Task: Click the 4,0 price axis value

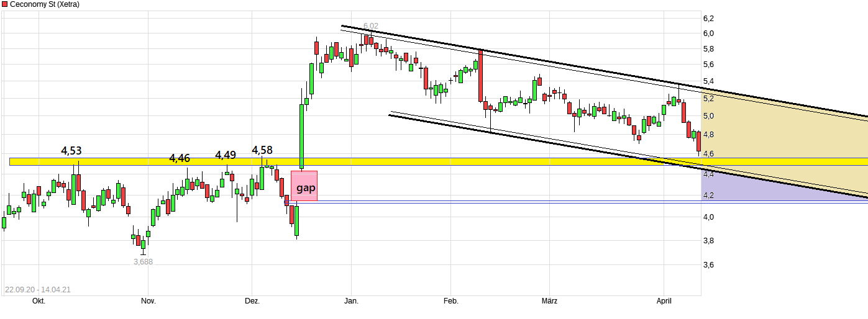Action: click(x=708, y=217)
